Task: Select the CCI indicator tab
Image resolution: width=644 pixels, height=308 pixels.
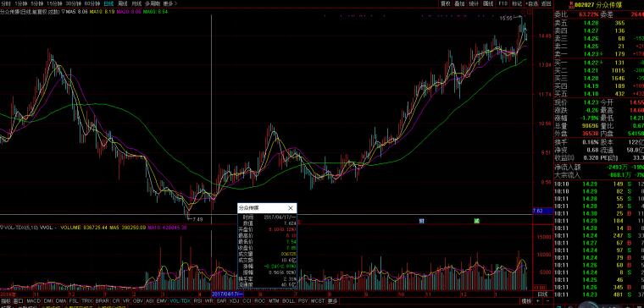Action: [247, 301]
